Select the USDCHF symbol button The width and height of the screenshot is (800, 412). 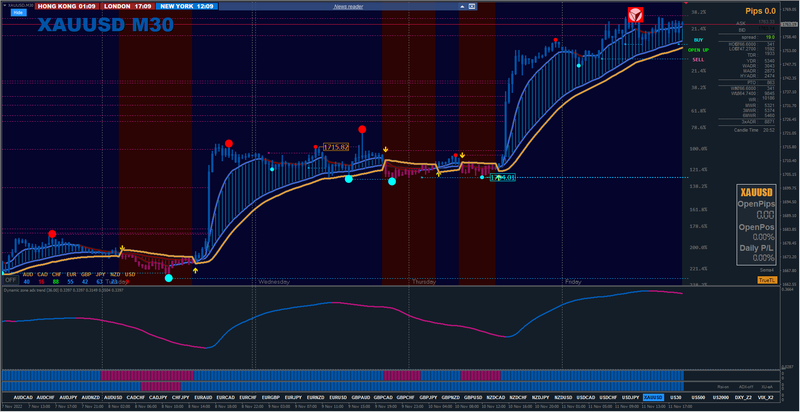point(608,397)
